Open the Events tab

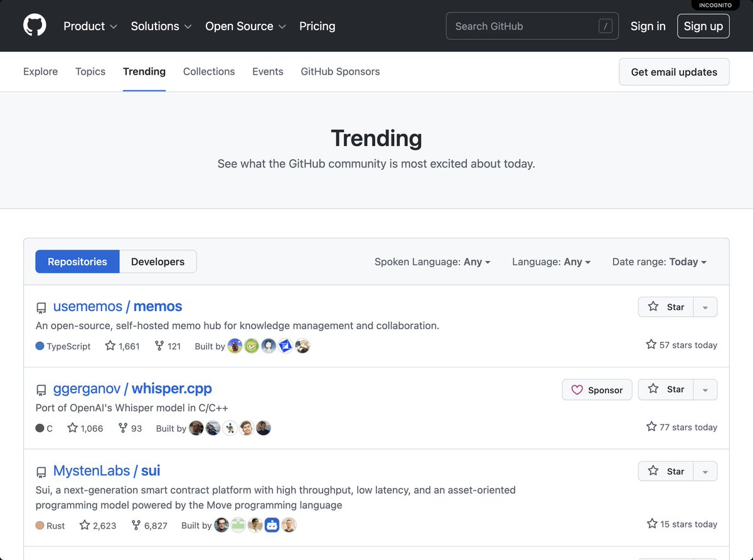pos(268,71)
